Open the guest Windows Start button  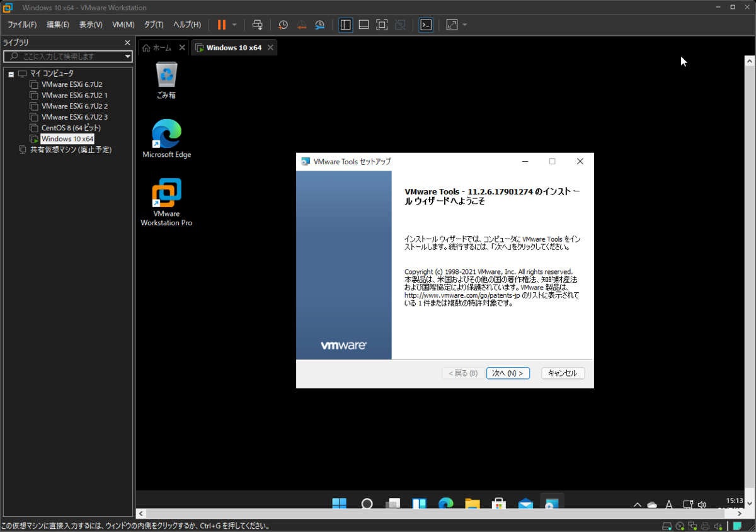(x=339, y=504)
